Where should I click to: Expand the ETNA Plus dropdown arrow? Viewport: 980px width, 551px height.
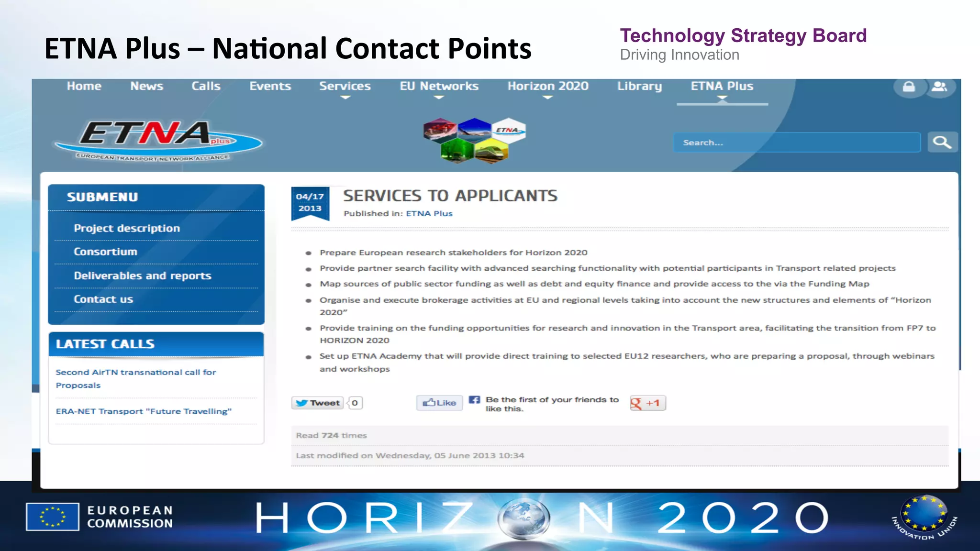pos(722,98)
